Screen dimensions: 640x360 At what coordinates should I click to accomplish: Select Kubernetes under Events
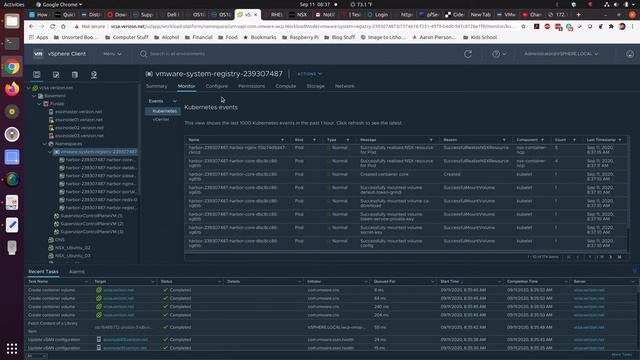(164, 111)
